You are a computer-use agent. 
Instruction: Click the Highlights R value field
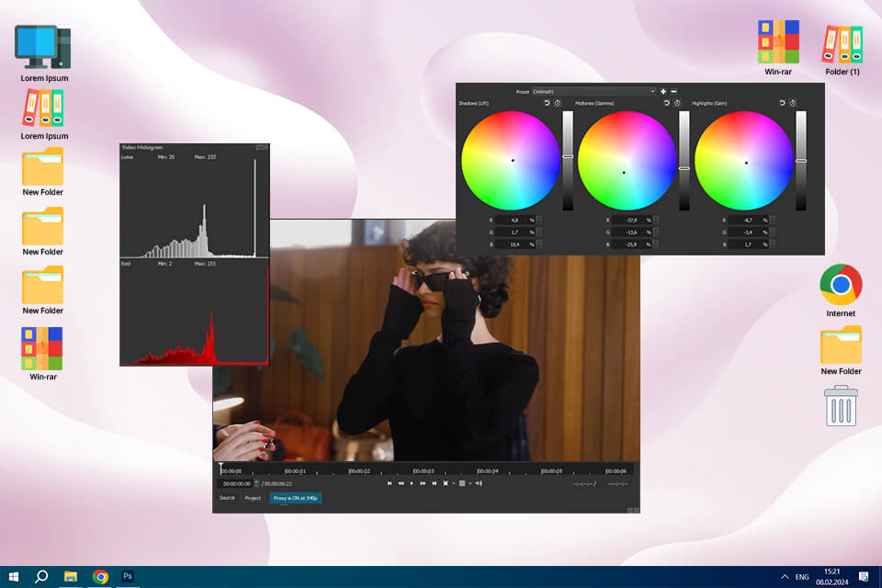point(748,220)
